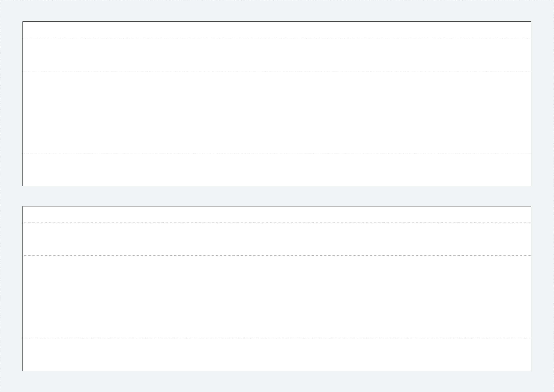Viewport: 554px width, 392px height.
Task: Click first dashed divider in lower panel
Action: (x=277, y=223)
